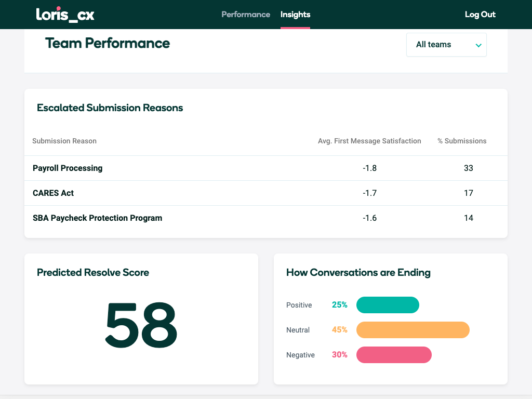Click Avg. First Message Satisfaction header
532x399 pixels.
(369, 141)
